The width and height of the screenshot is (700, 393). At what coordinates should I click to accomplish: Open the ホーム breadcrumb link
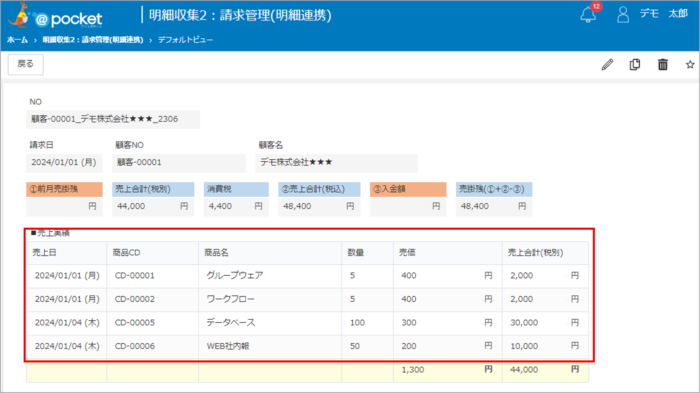tap(17, 40)
